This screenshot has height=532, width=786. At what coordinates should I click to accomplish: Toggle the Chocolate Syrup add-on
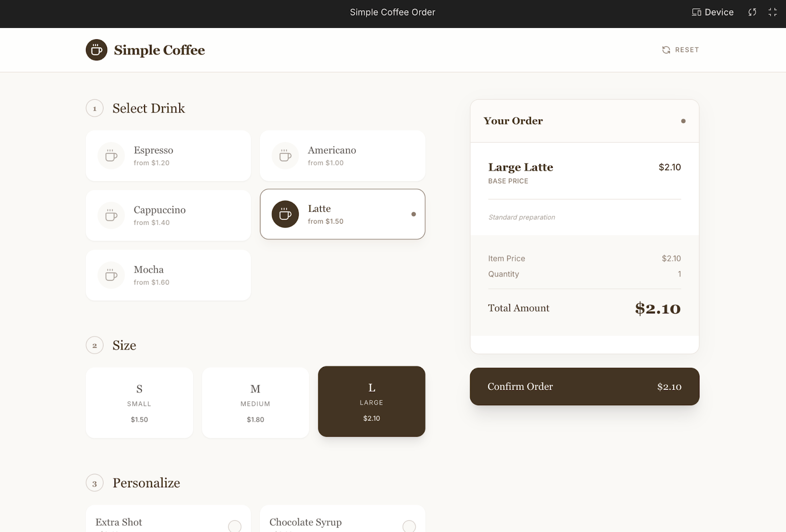coord(342,519)
